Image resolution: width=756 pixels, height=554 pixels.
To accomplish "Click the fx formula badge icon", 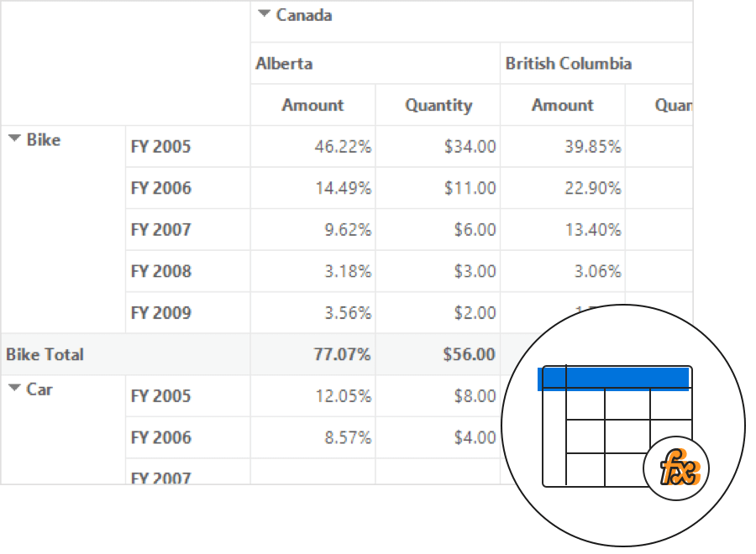I will [x=677, y=468].
